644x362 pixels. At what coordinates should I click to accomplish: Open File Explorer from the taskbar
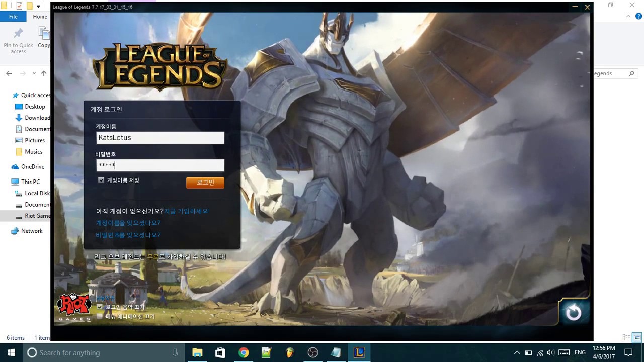point(197,352)
